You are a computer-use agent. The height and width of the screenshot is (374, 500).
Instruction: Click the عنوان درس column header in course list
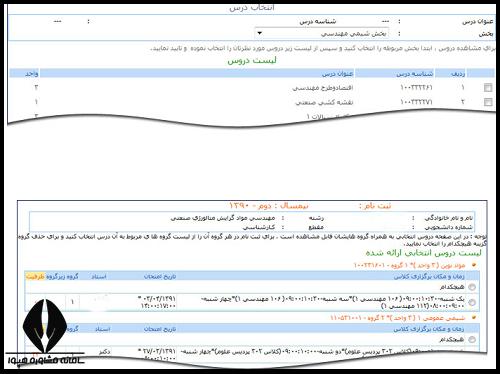click(337, 74)
